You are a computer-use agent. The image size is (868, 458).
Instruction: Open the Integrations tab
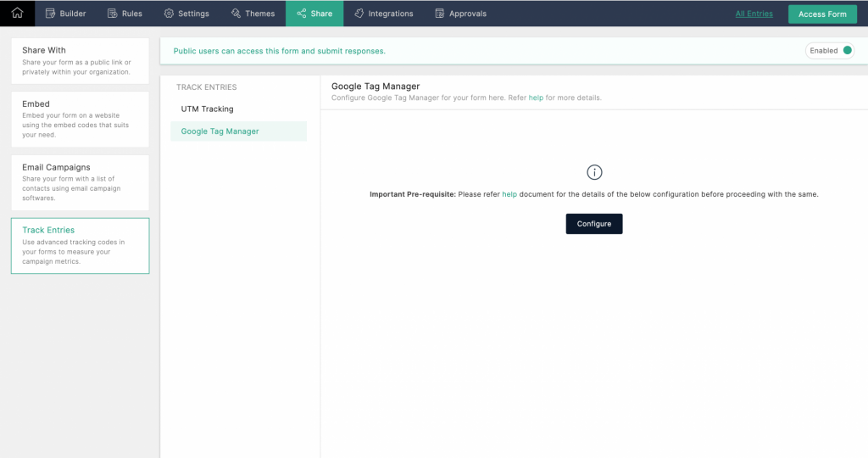(x=384, y=14)
